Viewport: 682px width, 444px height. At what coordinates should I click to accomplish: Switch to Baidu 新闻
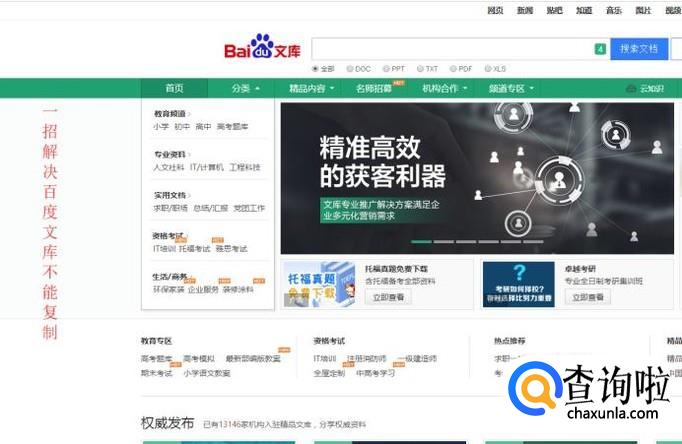click(x=525, y=10)
